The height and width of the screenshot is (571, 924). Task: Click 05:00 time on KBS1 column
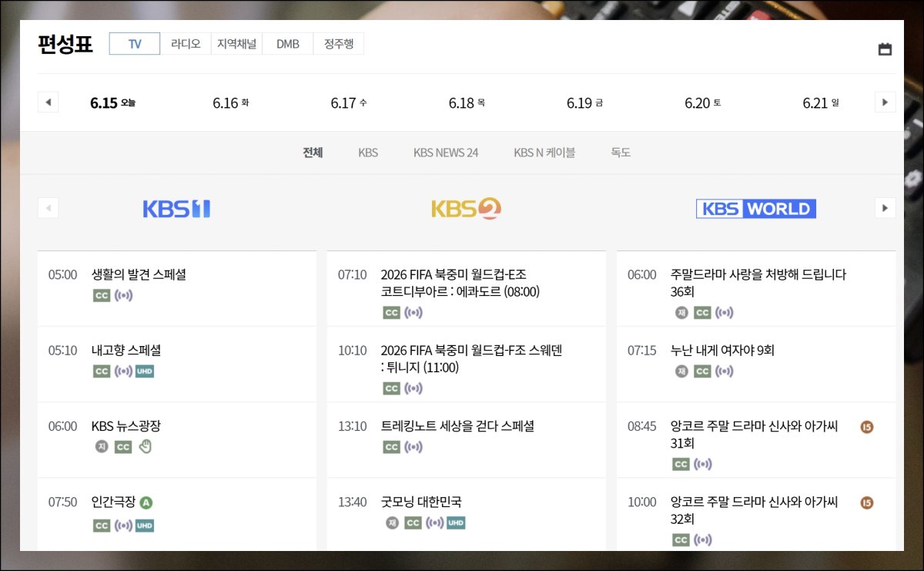point(62,274)
